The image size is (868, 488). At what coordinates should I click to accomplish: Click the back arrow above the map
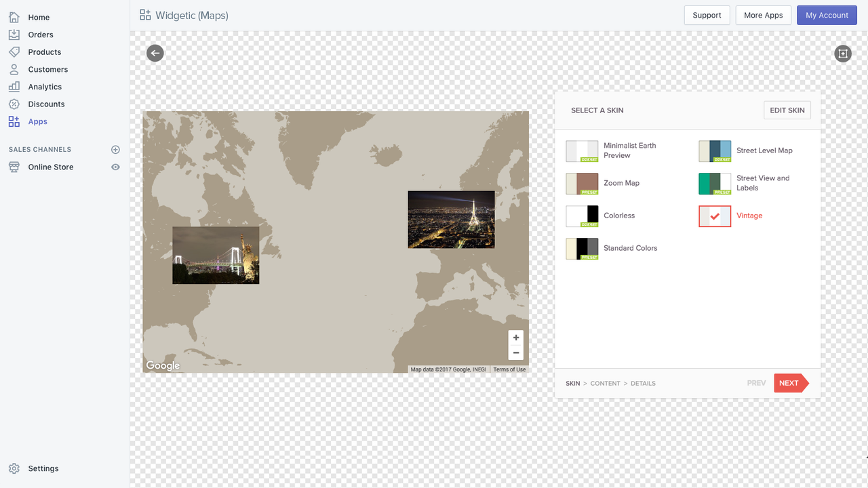point(155,53)
